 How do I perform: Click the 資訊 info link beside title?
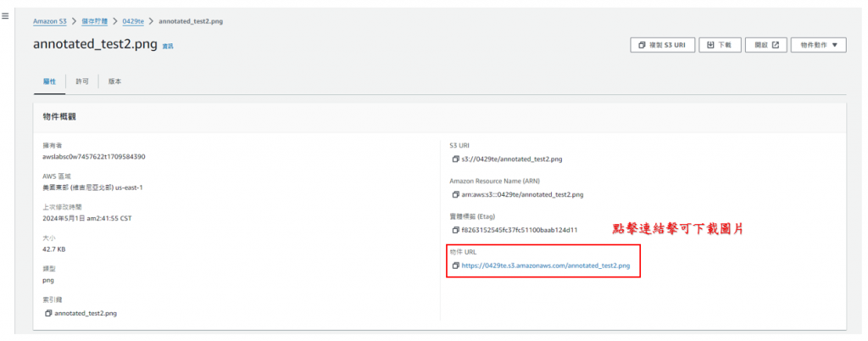(x=168, y=47)
